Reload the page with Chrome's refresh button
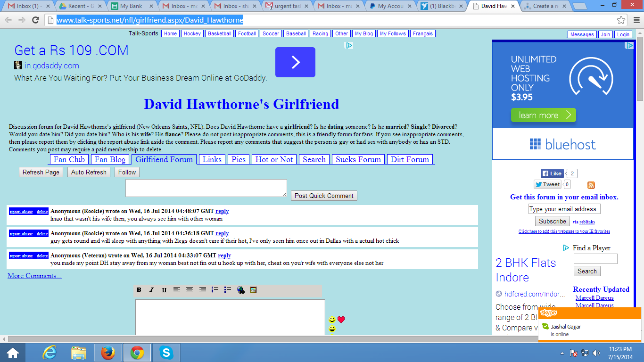The image size is (644, 362). [x=35, y=20]
